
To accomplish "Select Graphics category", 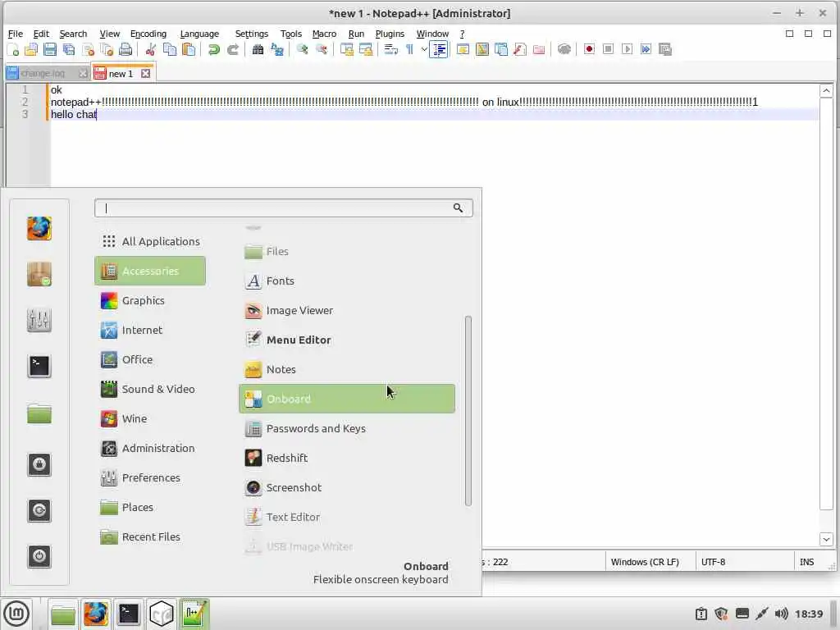I will 150,300.
